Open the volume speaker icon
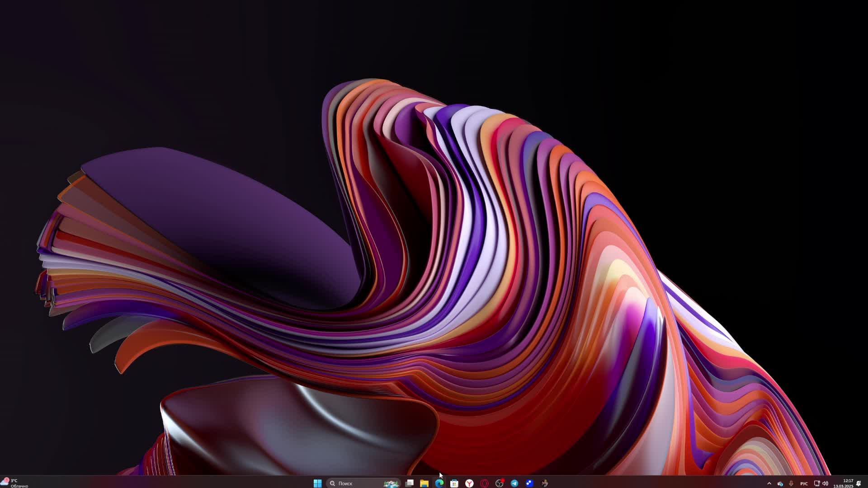This screenshot has width=868, height=488. tap(825, 483)
